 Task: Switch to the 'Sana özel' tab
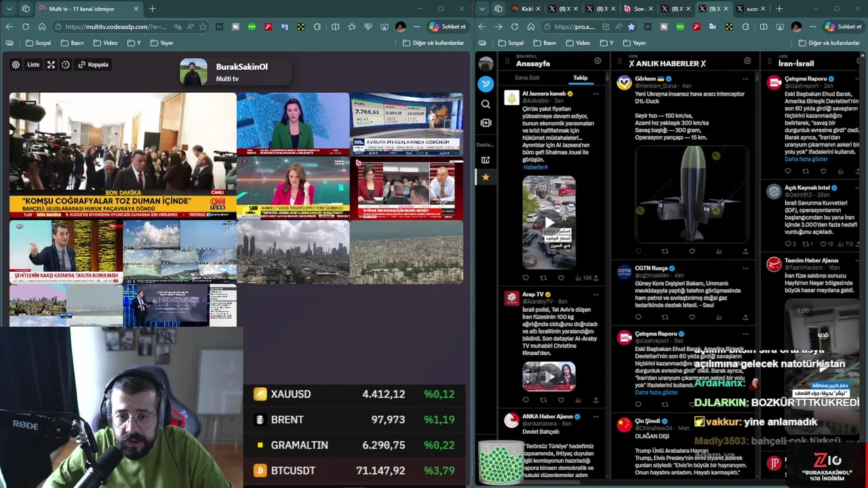coord(527,78)
